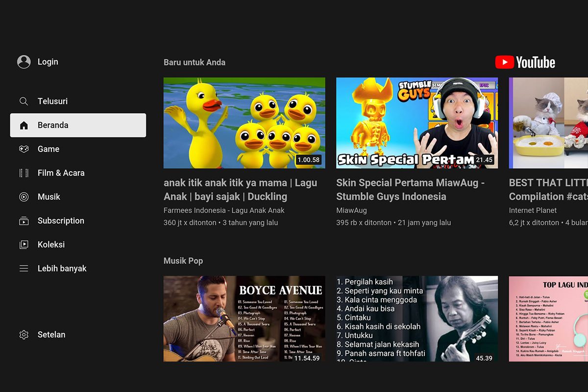This screenshot has height=392, width=588.
Task: Play the Stumble Guys video thumbnail
Action: click(x=416, y=122)
